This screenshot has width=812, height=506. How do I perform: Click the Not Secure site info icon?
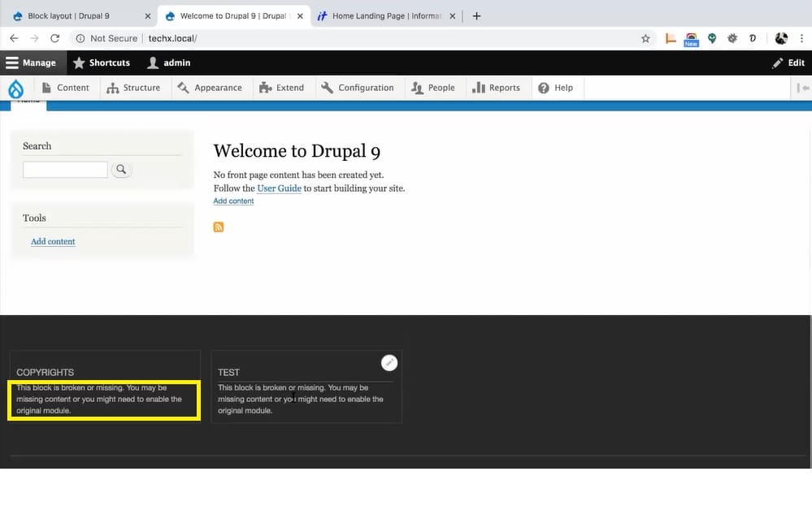[x=80, y=38]
